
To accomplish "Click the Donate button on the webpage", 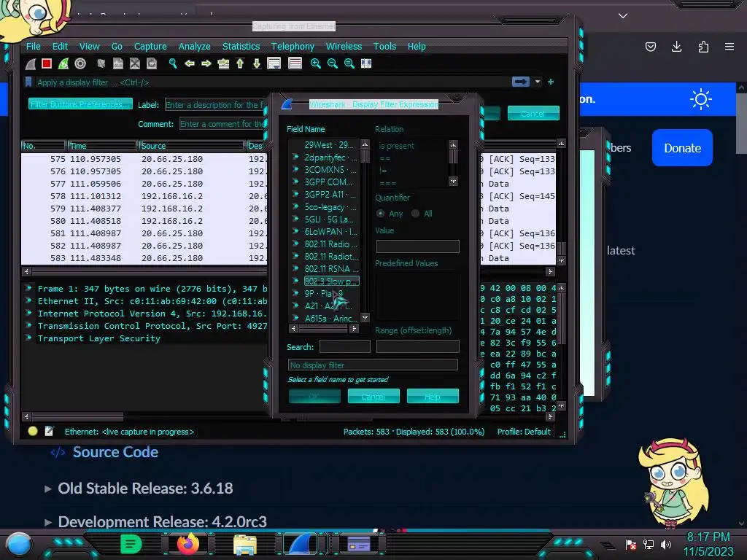I will click(x=682, y=148).
